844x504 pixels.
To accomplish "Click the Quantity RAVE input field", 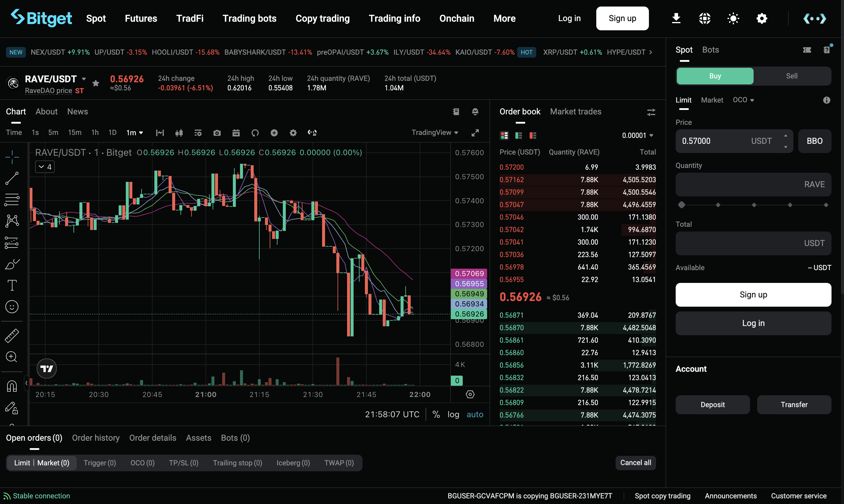I will click(x=753, y=185).
